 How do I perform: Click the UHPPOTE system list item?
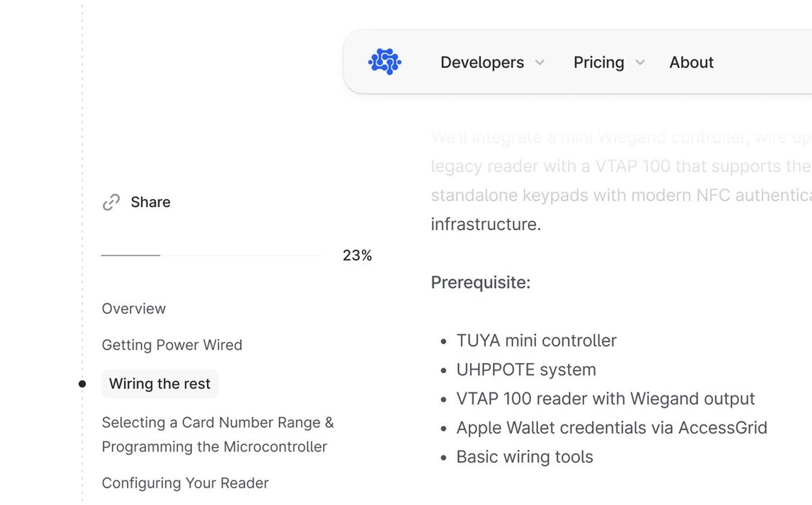(x=526, y=369)
